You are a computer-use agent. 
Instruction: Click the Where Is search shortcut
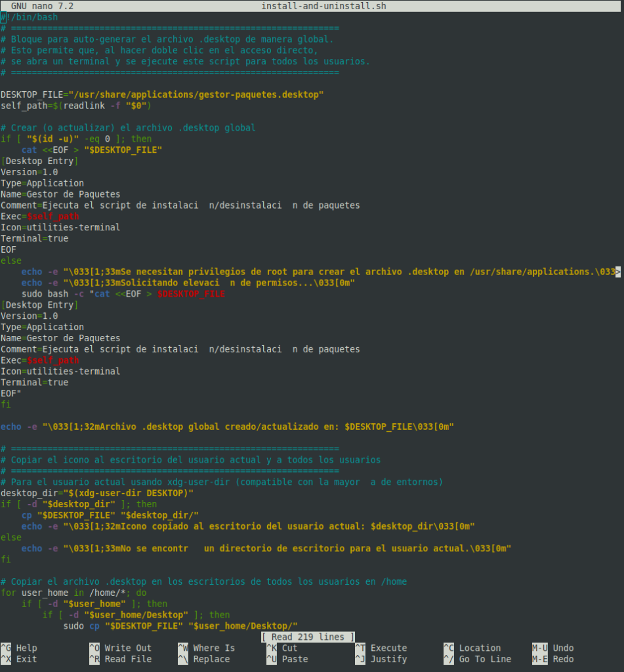(207, 648)
